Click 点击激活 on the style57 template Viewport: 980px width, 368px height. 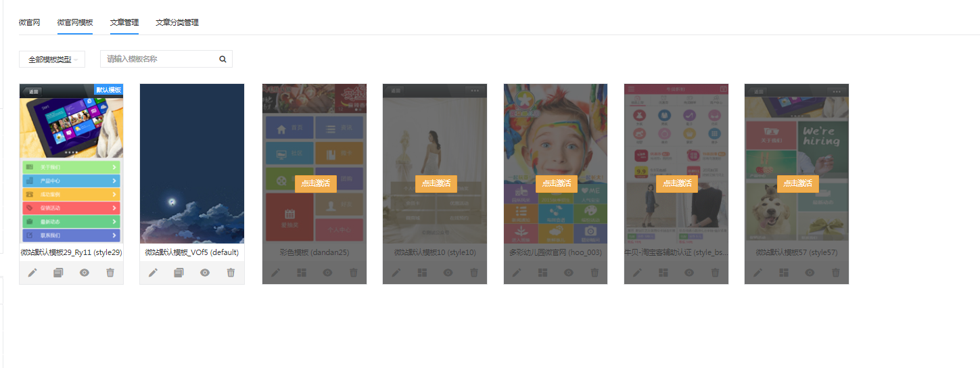point(798,183)
